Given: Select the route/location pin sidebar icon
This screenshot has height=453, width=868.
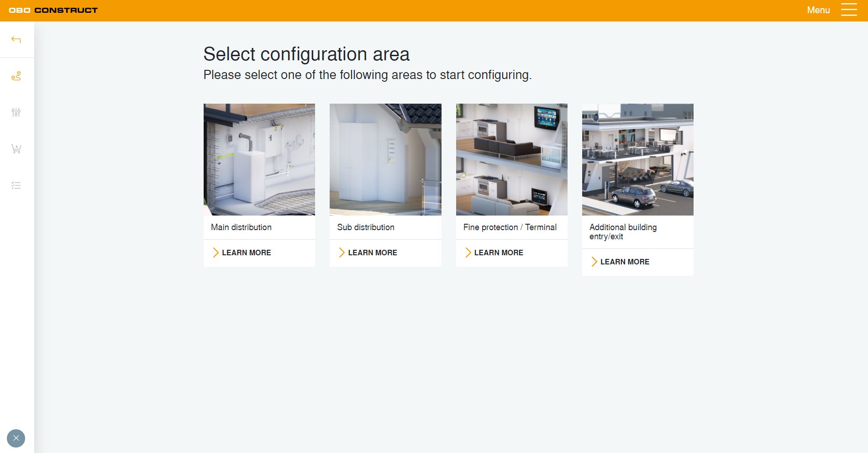Looking at the screenshot, I should point(16,76).
